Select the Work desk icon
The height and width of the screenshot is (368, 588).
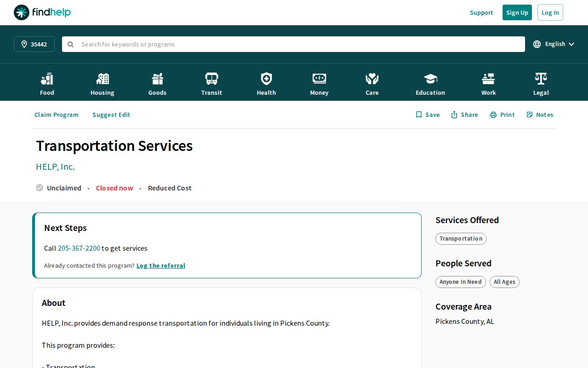pyautogui.click(x=488, y=79)
